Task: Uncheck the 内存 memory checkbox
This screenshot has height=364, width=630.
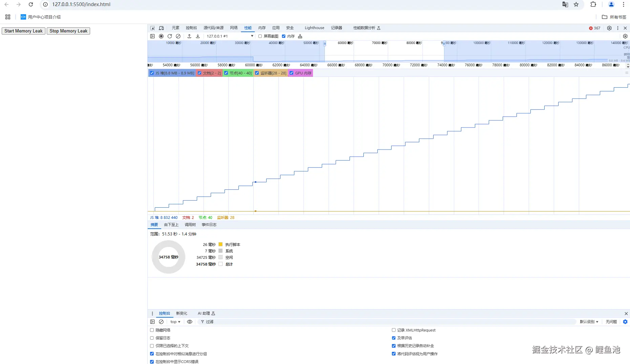Action: tap(283, 36)
